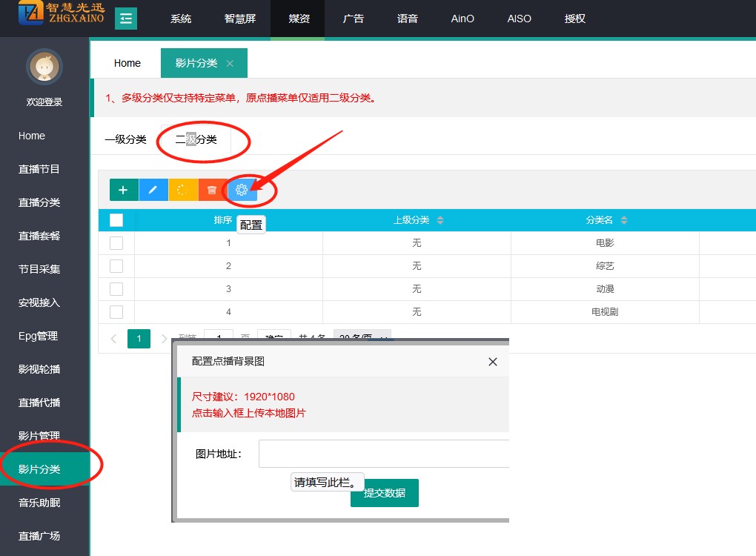Open the gear 配置 settings icon
Screen dimensions: 756x556
(x=242, y=190)
